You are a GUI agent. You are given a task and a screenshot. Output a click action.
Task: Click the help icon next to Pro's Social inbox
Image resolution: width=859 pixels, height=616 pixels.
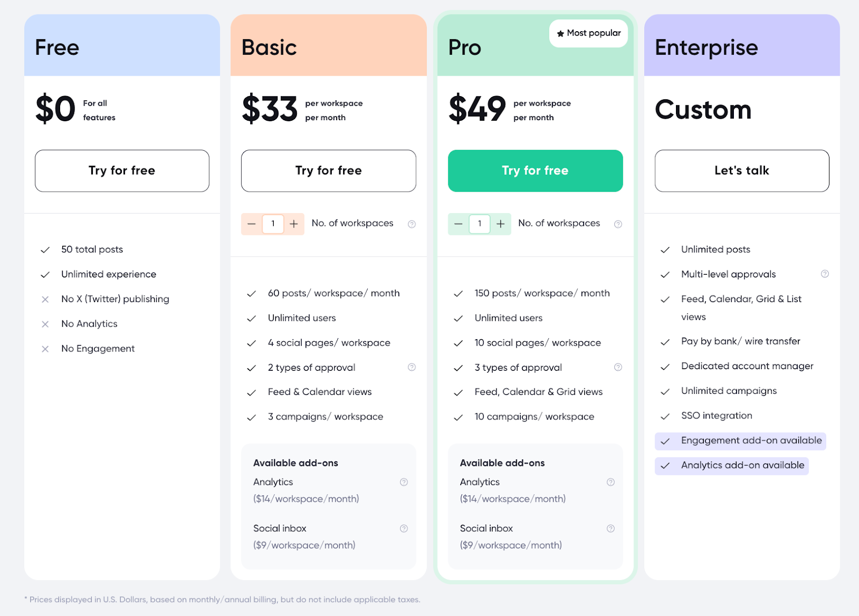click(x=610, y=529)
